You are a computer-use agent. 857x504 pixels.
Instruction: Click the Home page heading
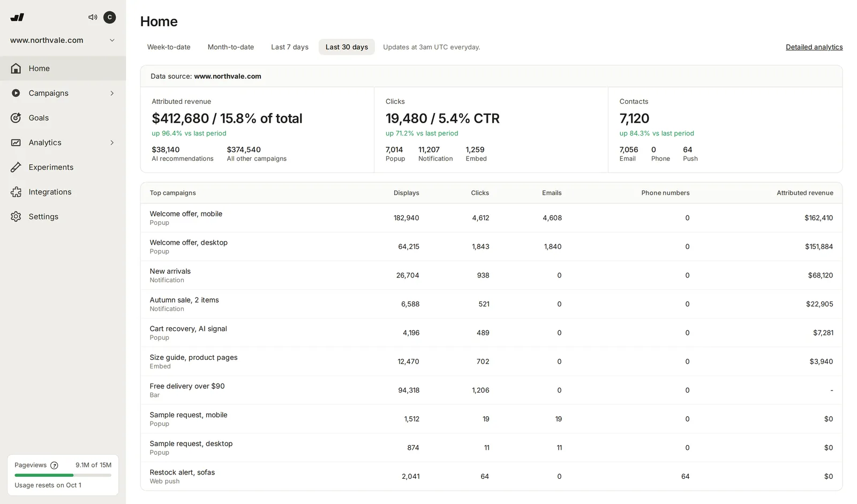159,21
